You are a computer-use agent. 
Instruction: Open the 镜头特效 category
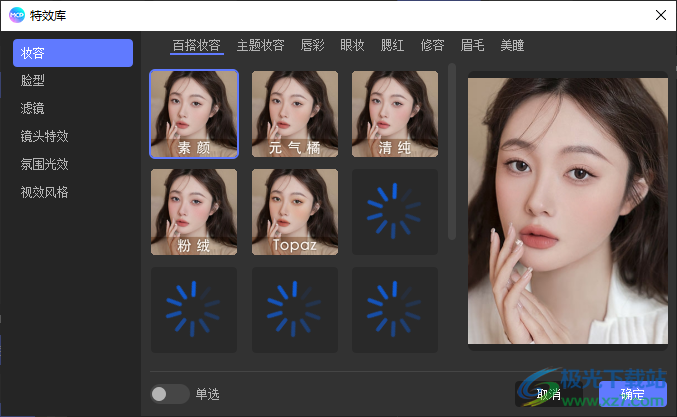pos(44,136)
